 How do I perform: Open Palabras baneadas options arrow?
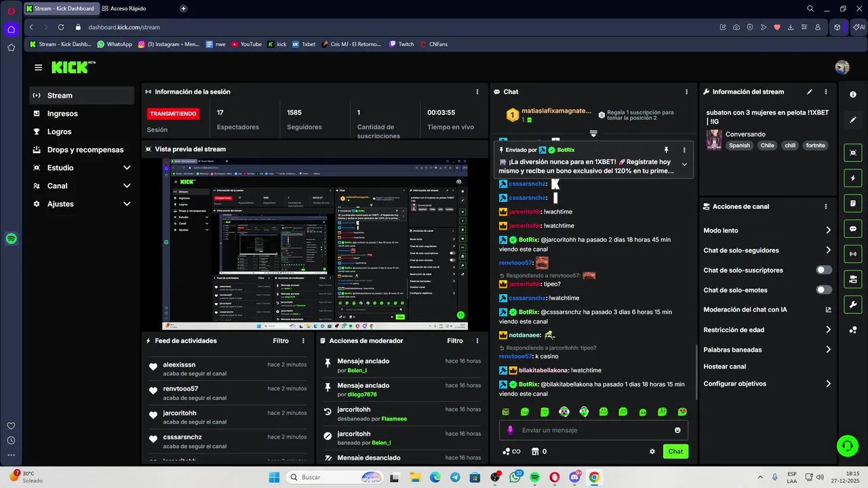pyautogui.click(x=828, y=350)
